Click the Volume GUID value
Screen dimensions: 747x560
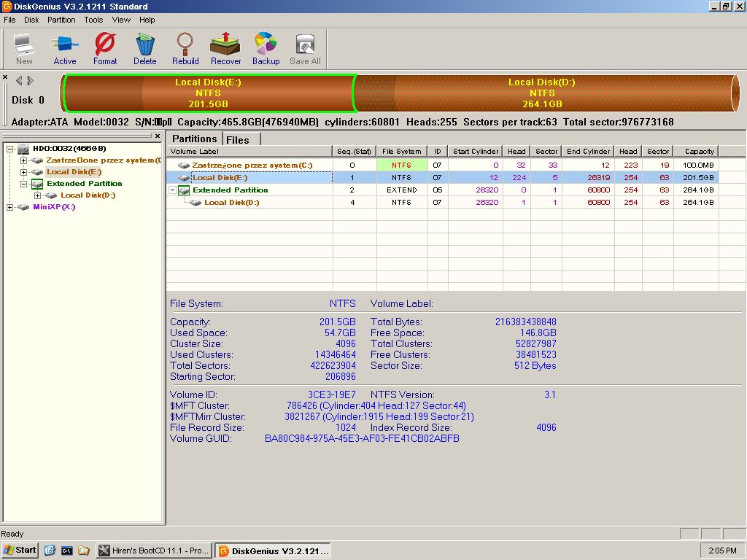(x=362, y=438)
